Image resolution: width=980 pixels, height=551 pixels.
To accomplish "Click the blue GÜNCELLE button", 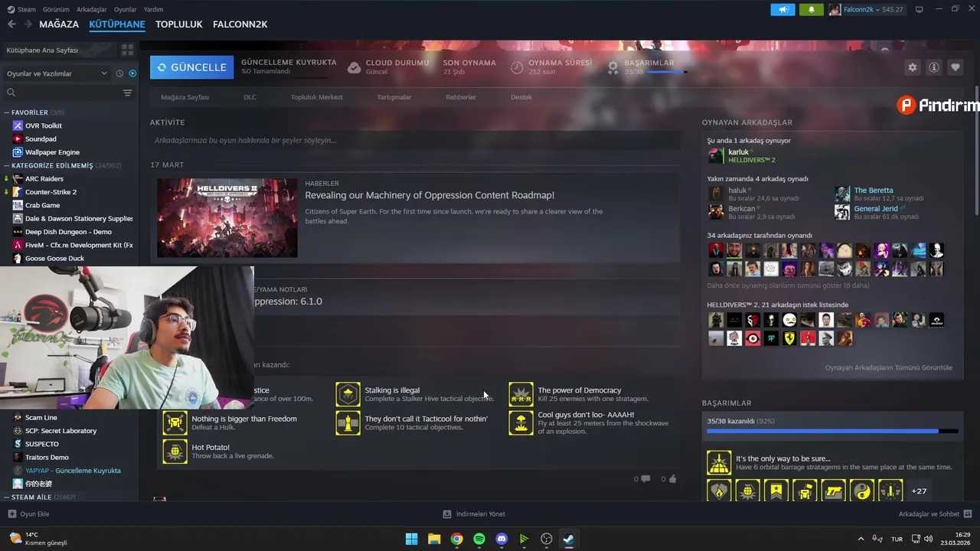I will [192, 67].
